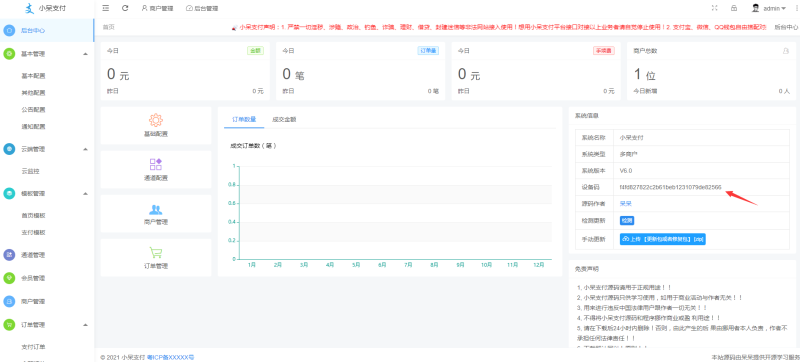Screen dimensions: 800x362
Task: Open 后台管理 in the top navigation
Action: [x=202, y=8]
